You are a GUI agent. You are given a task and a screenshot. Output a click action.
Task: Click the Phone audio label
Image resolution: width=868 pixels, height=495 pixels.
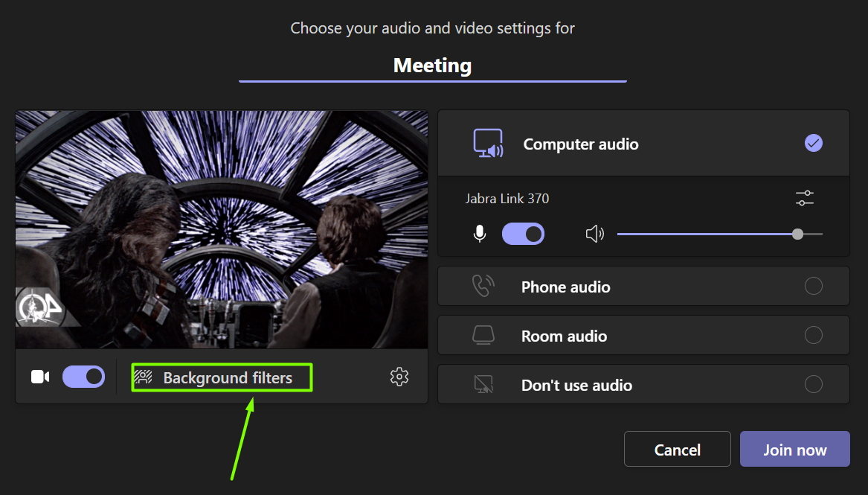tap(566, 287)
